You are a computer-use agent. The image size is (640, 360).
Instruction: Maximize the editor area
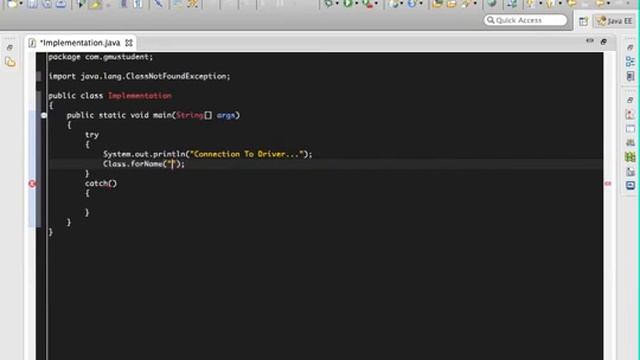point(604,41)
